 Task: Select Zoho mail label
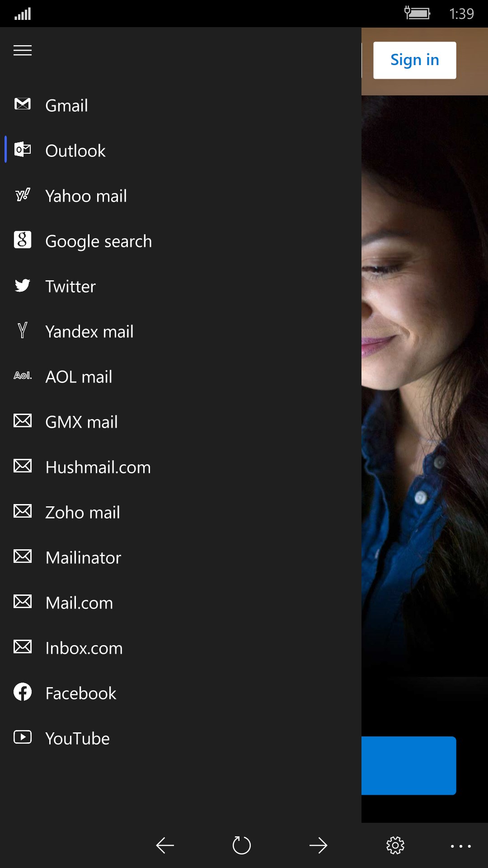click(83, 512)
